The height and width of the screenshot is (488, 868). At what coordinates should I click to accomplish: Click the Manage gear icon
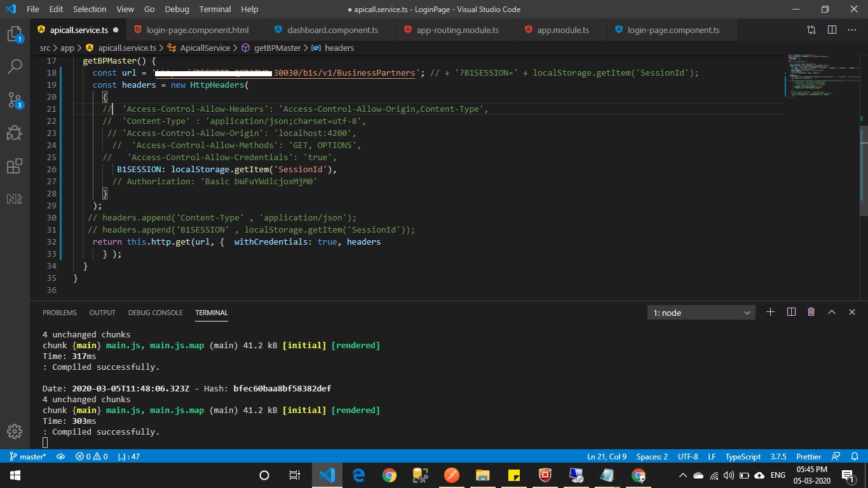[x=15, y=431]
